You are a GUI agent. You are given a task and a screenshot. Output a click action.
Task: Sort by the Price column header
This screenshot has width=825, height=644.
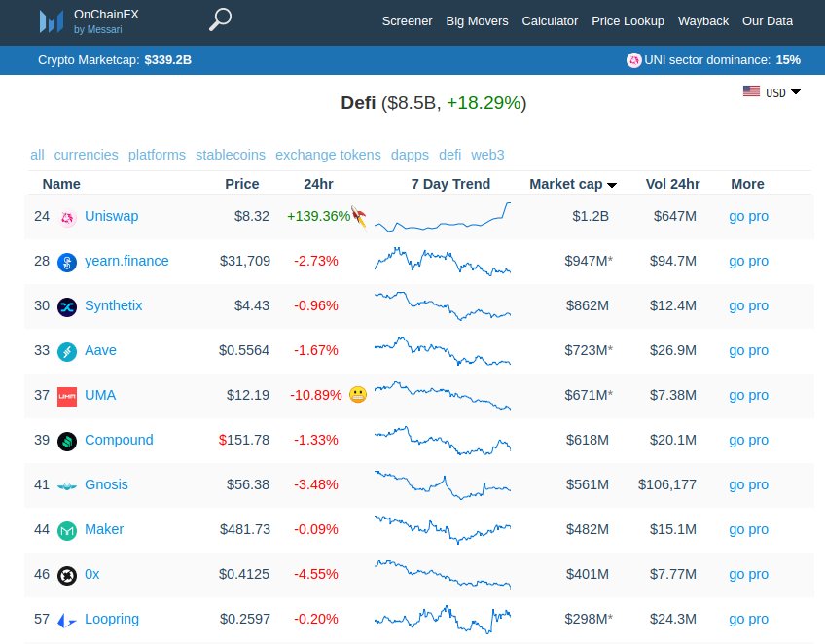point(242,184)
